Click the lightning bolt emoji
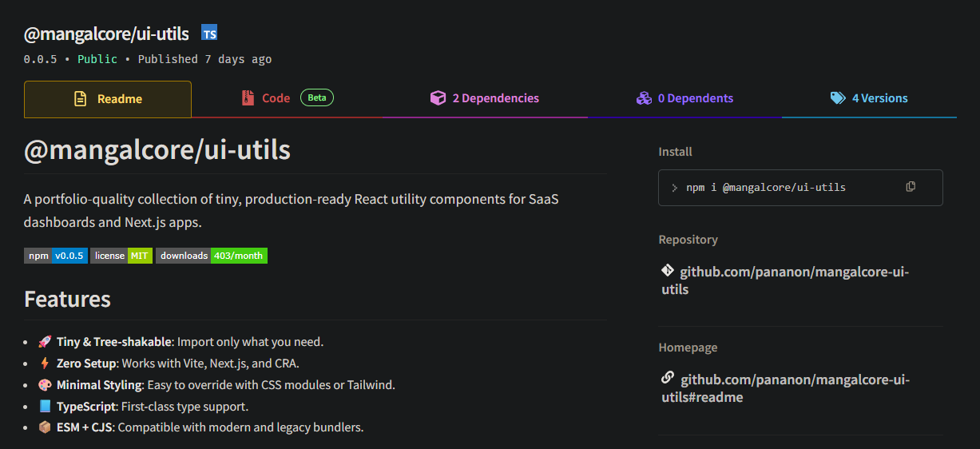 tap(45, 364)
